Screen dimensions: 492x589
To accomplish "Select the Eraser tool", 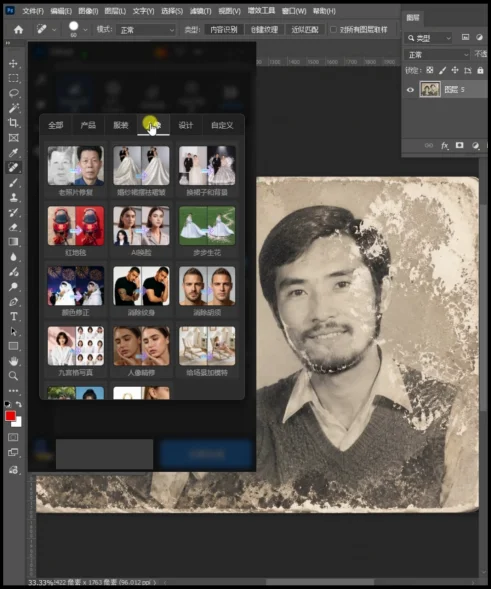I will pyautogui.click(x=14, y=227).
